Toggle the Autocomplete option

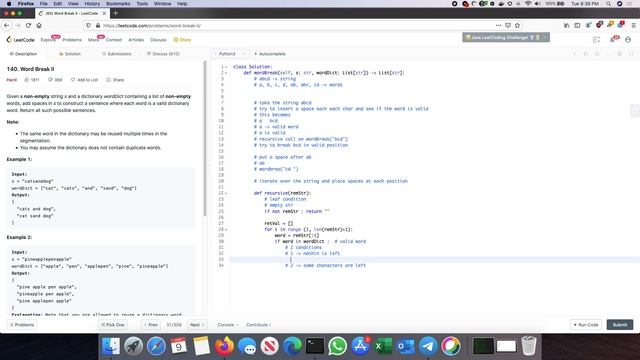(270, 53)
